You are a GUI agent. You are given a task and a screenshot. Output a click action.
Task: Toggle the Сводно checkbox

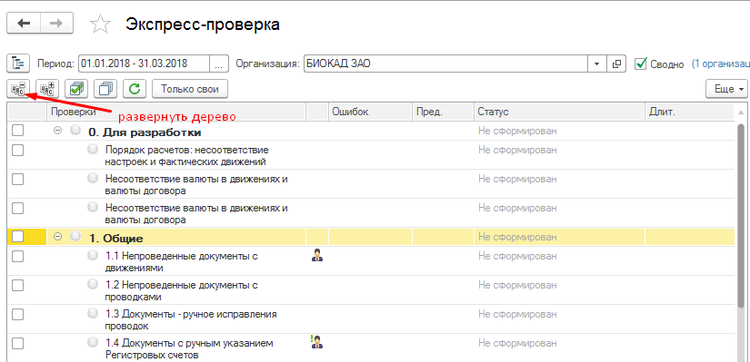[x=641, y=64]
